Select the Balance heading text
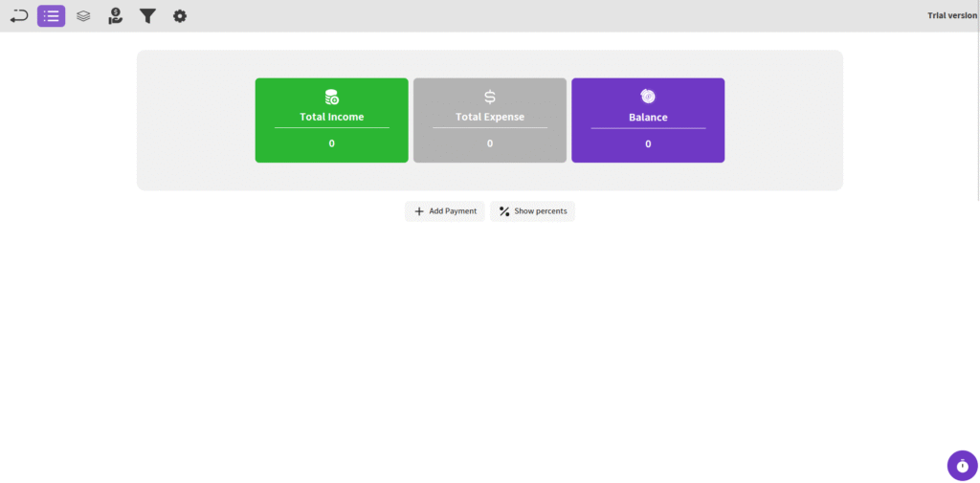 [648, 118]
